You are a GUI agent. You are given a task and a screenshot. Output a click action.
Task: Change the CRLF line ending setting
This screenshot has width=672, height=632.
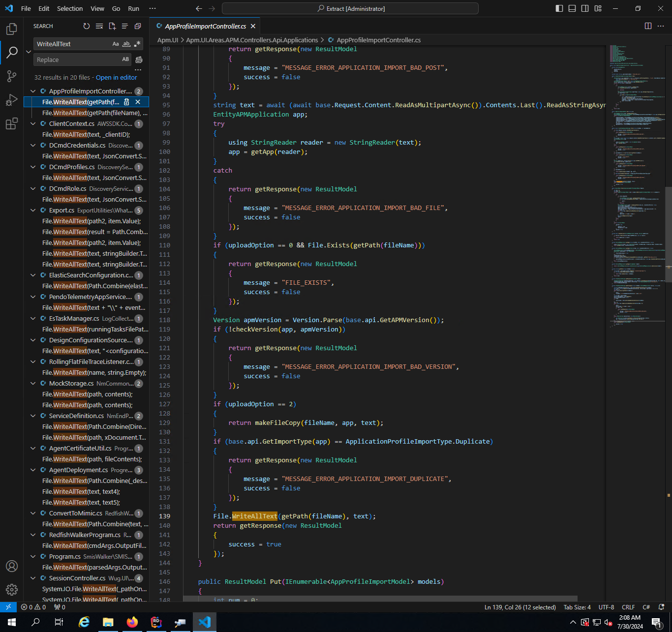click(x=628, y=607)
